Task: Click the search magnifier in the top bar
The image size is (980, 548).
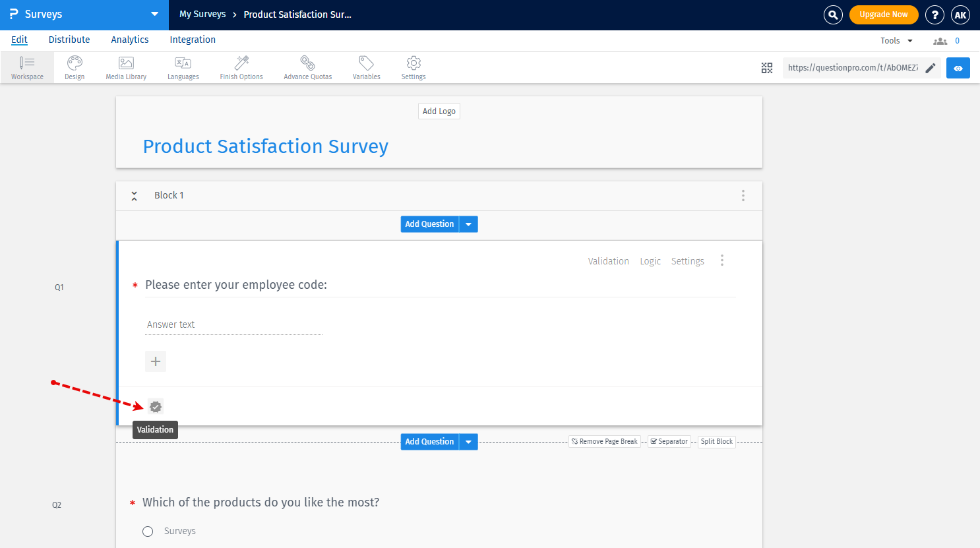Action: pyautogui.click(x=832, y=15)
